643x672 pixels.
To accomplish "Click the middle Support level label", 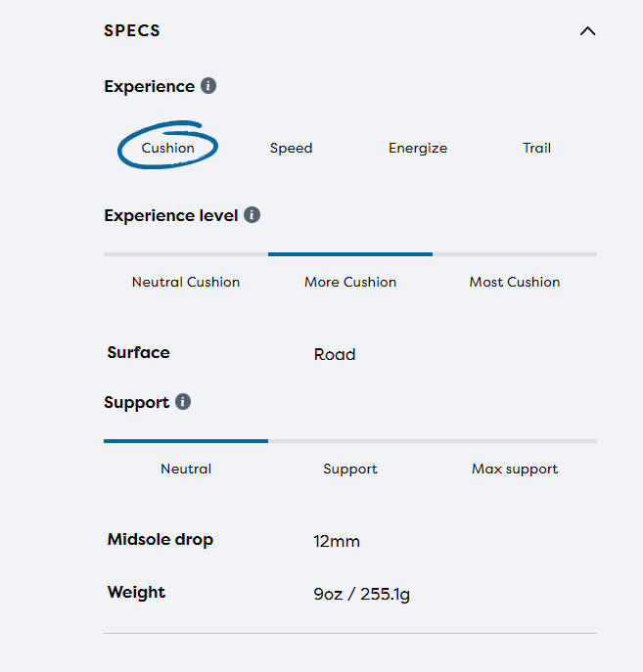I will [x=350, y=469].
